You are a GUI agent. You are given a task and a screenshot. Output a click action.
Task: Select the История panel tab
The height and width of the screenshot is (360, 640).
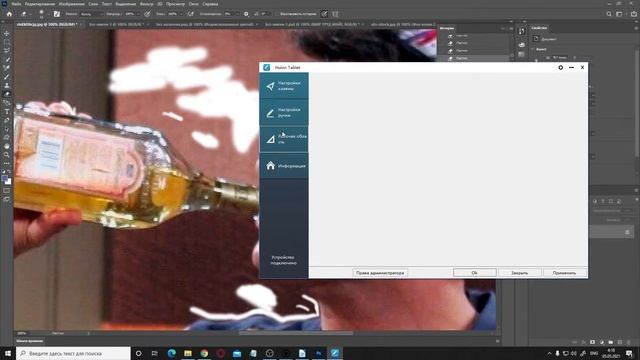coord(447,28)
